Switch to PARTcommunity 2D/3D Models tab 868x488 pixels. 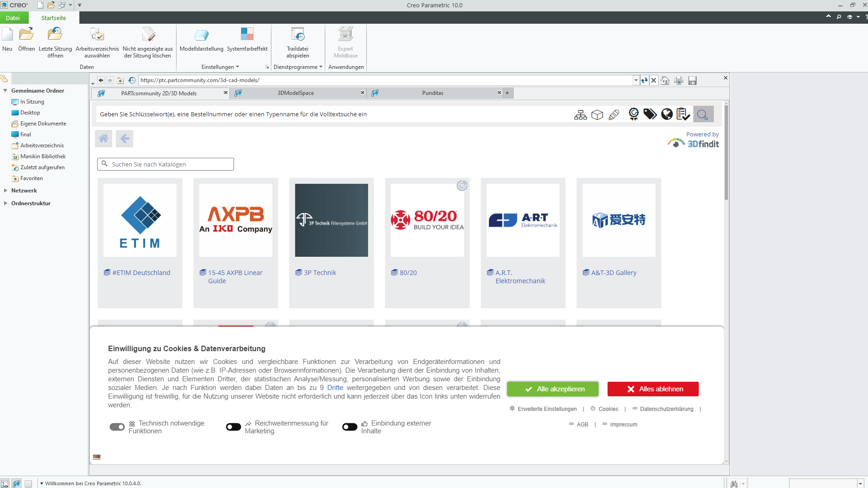[x=159, y=93]
